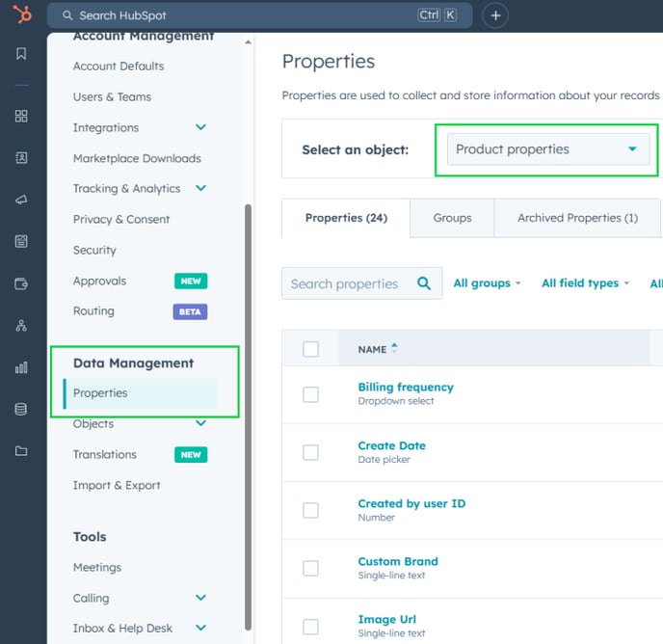Image resolution: width=663 pixels, height=644 pixels.
Task: Open Security settings
Action: [94, 250]
